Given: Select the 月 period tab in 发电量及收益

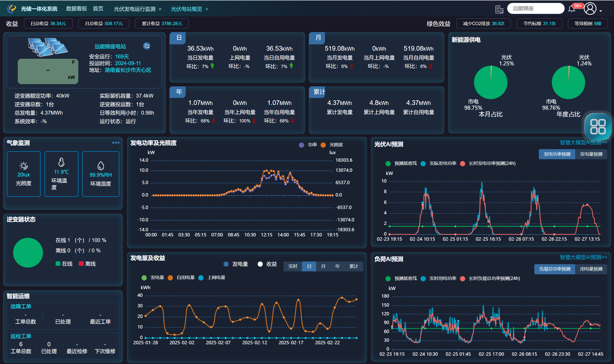Looking at the screenshot, I should tap(323, 266).
